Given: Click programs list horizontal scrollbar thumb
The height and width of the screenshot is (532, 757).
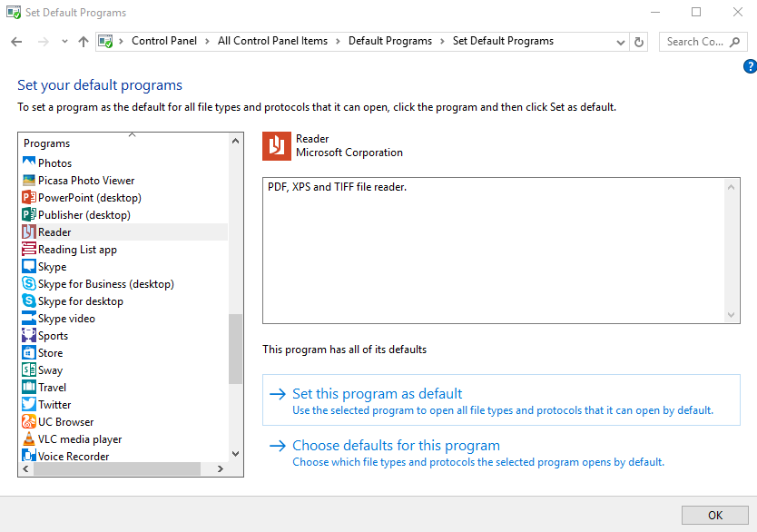Looking at the screenshot, I should click(117, 468).
